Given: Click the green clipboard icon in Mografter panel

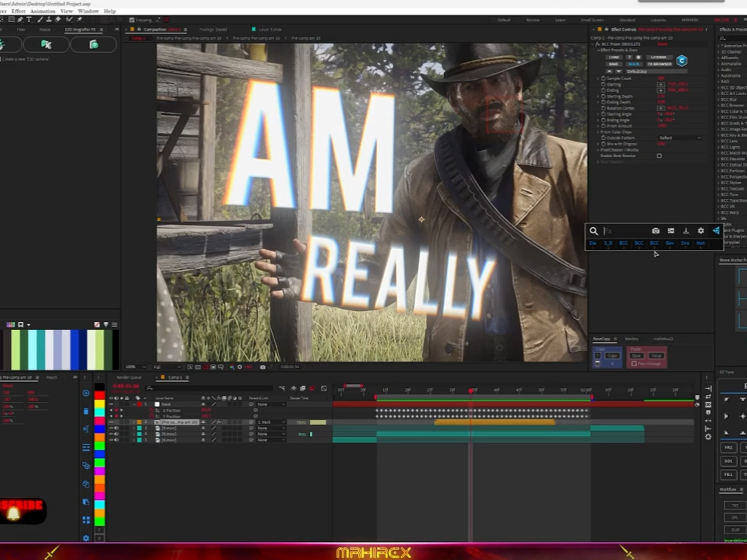Looking at the screenshot, I should coord(94,44).
